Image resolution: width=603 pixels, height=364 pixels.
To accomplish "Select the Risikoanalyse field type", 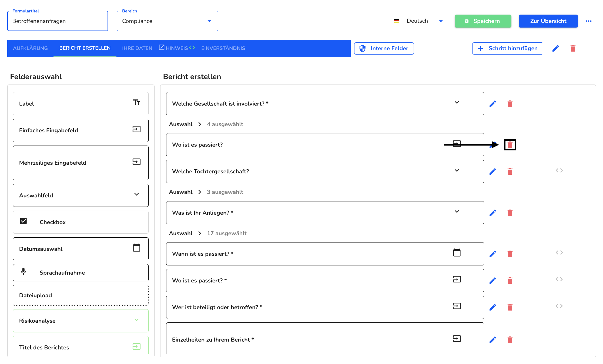I will click(x=81, y=321).
